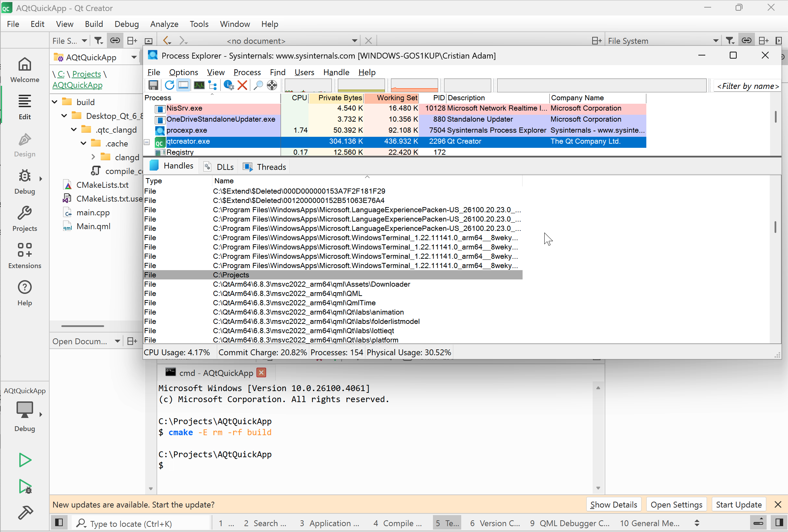This screenshot has height=532, width=788.
Task: Click the Refresh icon in Process Explorer toolbar
Action: point(169,85)
